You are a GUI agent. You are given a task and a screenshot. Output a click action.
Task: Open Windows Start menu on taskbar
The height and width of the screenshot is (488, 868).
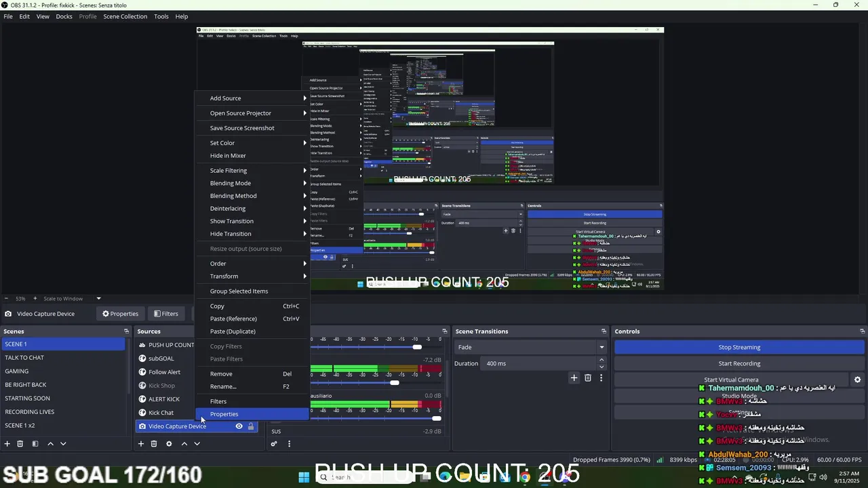click(x=304, y=477)
